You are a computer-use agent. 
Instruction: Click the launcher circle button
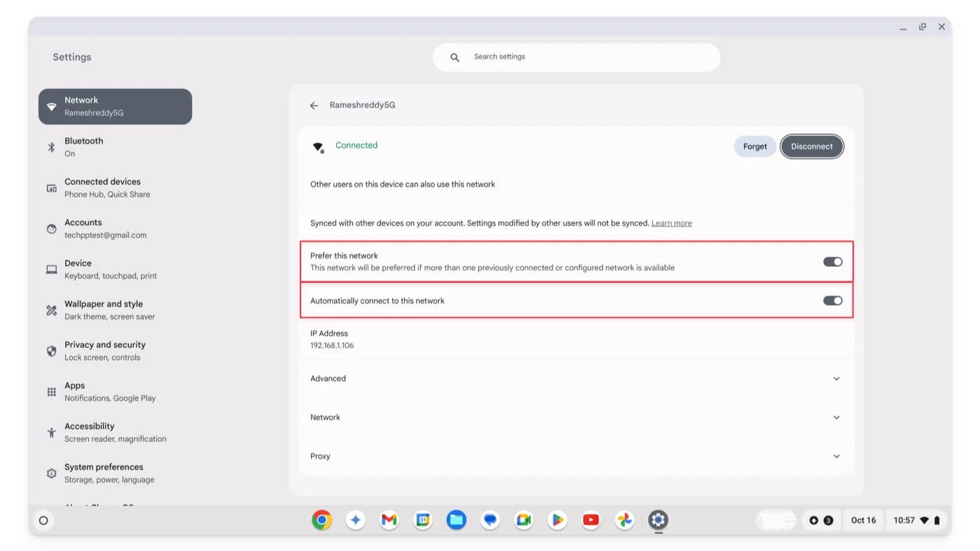[43, 520]
